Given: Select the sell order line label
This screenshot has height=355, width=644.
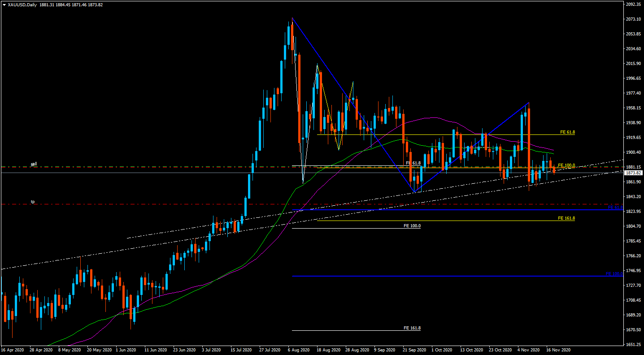Looking at the screenshot, I should (x=34, y=164).
